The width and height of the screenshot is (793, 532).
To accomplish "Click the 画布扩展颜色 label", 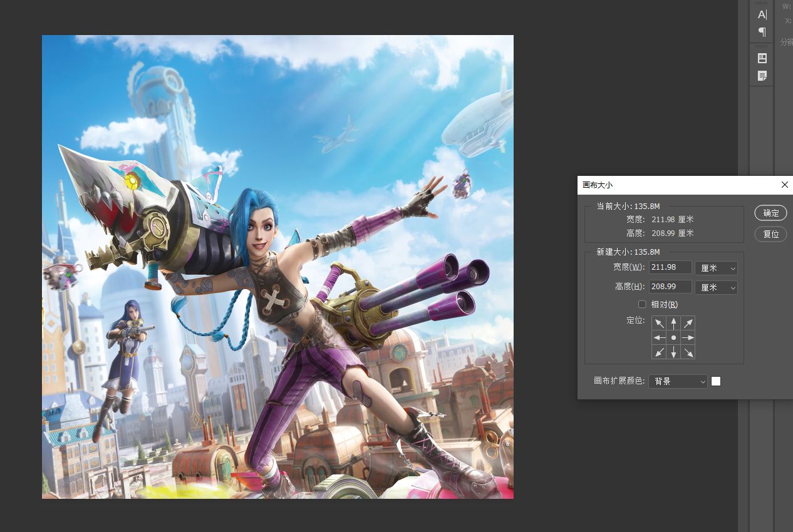I will 619,381.
